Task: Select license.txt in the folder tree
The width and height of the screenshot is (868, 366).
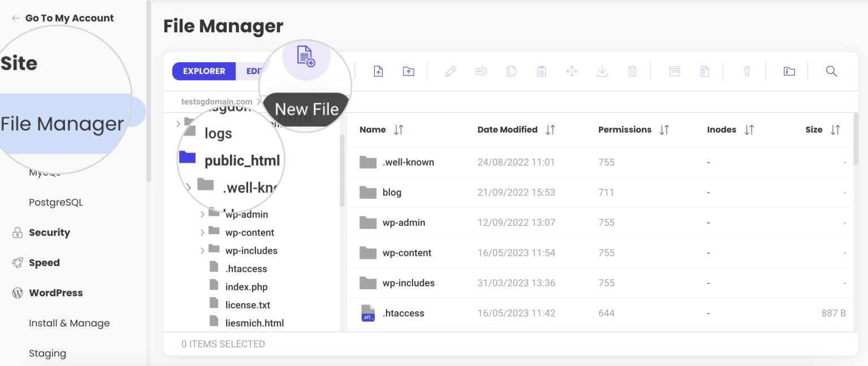Action: tap(248, 305)
